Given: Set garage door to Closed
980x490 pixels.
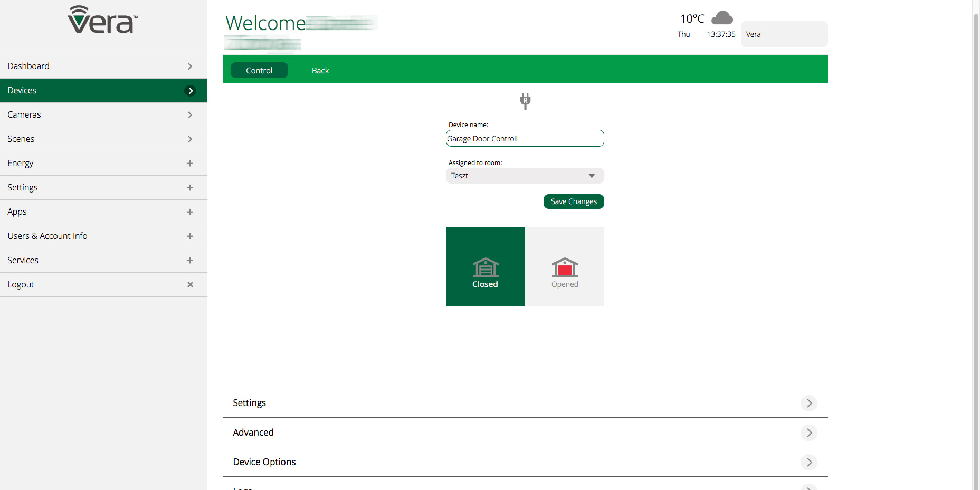Looking at the screenshot, I should click(x=485, y=267).
